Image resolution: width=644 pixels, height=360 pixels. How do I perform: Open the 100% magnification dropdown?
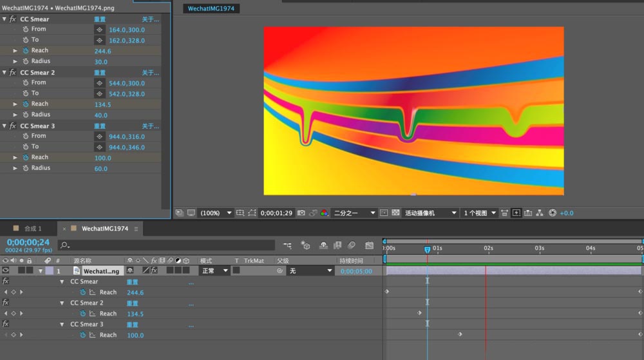[x=216, y=213]
